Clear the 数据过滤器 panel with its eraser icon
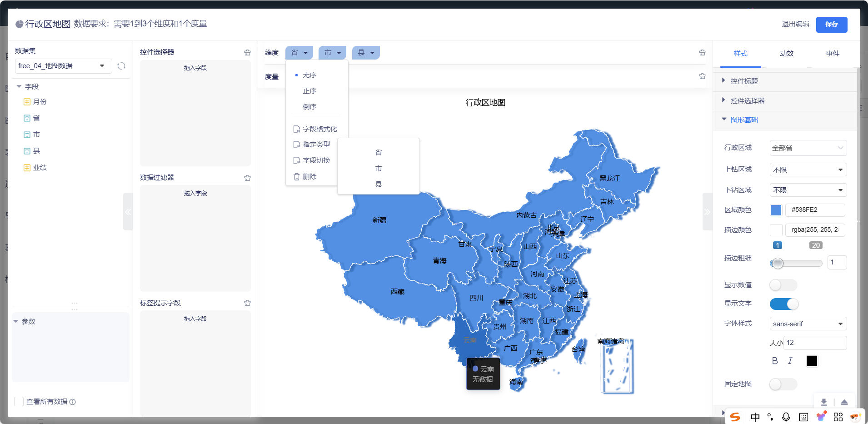Viewport: 868px width, 424px height. coord(247,178)
